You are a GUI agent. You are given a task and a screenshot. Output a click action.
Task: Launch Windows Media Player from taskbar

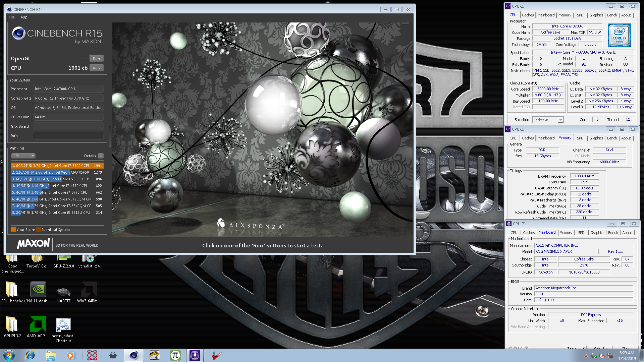coord(70,355)
